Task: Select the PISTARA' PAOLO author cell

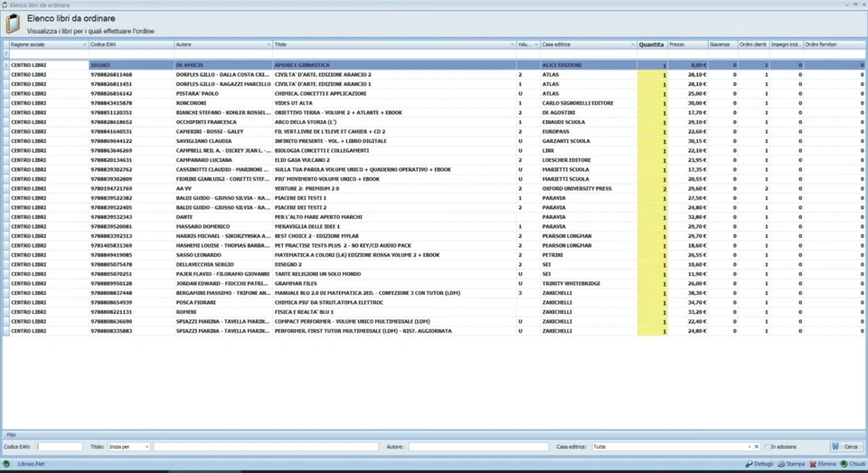Action: (222, 93)
